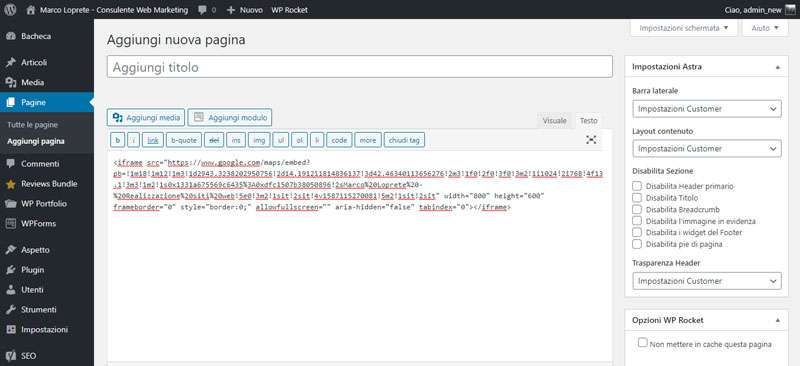
Task: Click the Commenti speech bubble icon
Action: click(11, 164)
